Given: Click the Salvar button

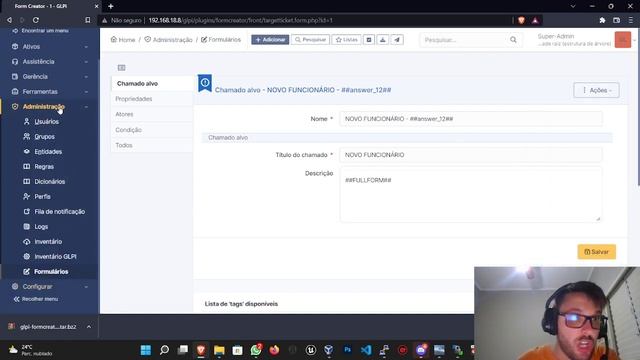Looking at the screenshot, I should 596,252.
